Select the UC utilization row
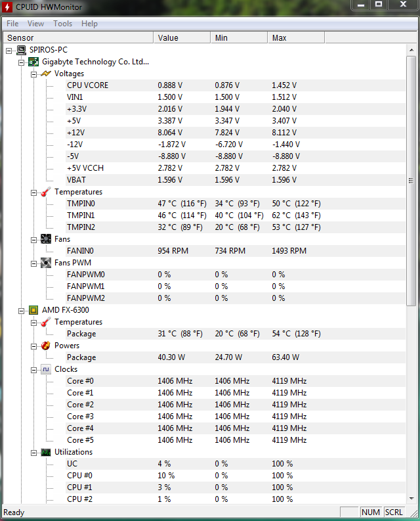This screenshot has width=420, height=521. tap(236, 464)
